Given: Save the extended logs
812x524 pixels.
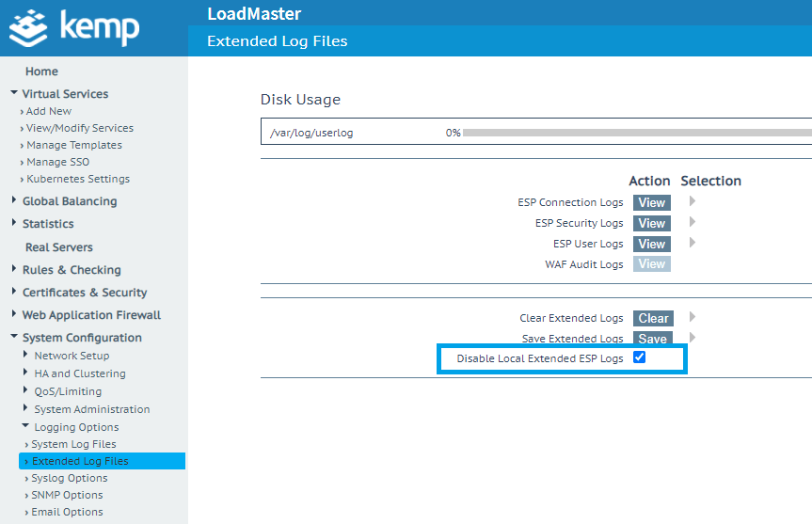Looking at the screenshot, I should coord(652,339).
